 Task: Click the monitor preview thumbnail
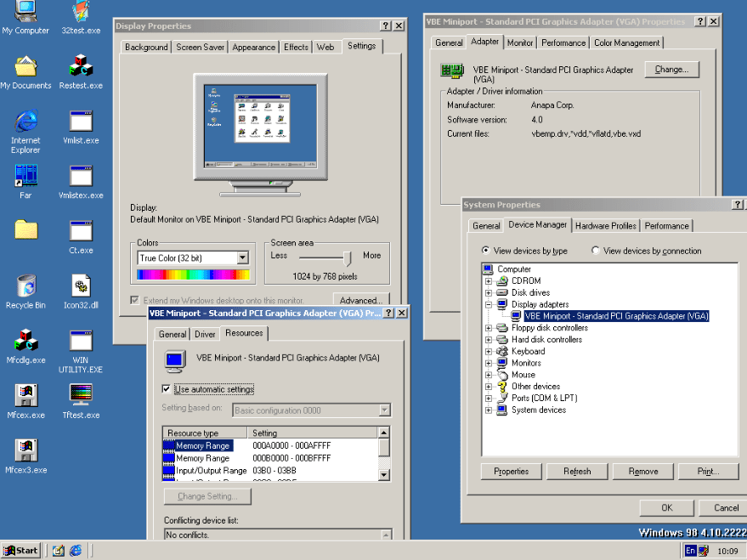(261, 126)
